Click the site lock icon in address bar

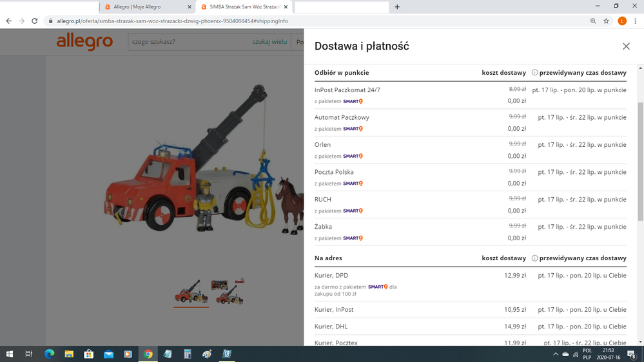[x=50, y=21]
